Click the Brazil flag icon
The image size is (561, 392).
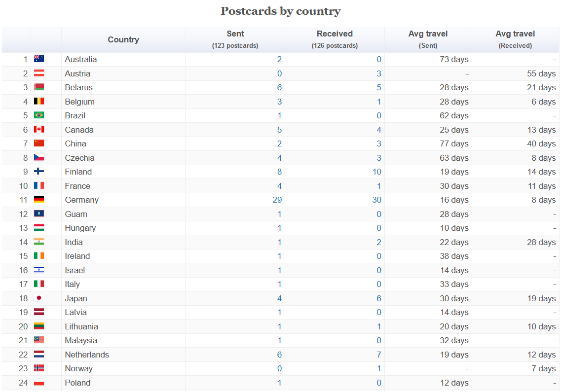(39, 115)
